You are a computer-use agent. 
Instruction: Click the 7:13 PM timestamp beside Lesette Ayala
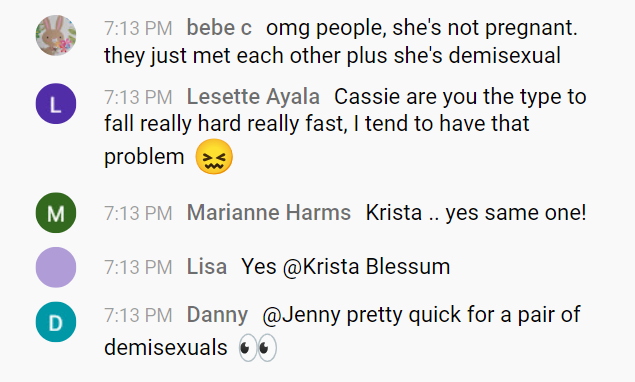point(138,97)
